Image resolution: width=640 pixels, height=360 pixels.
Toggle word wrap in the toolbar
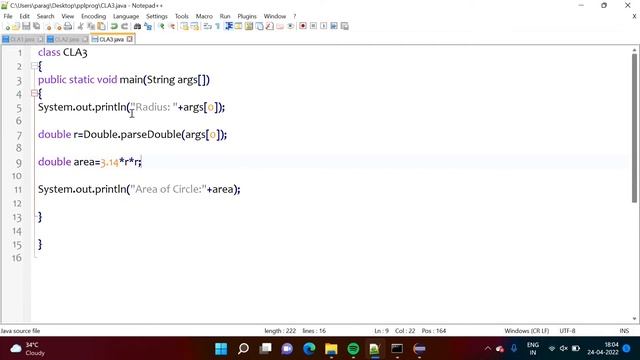point(207,27)
